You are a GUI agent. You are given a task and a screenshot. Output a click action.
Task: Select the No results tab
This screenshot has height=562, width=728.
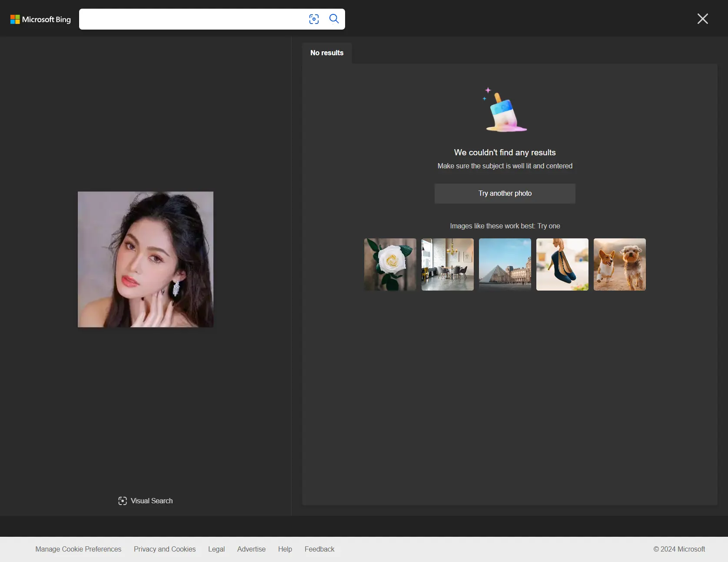(327, 53)
